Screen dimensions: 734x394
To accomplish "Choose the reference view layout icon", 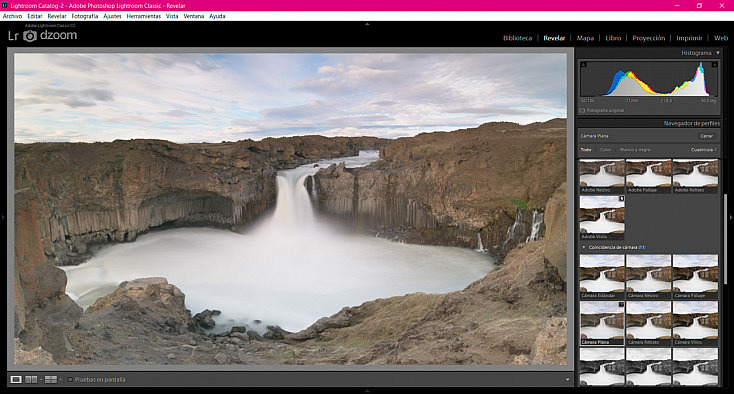I will point(51,379).
